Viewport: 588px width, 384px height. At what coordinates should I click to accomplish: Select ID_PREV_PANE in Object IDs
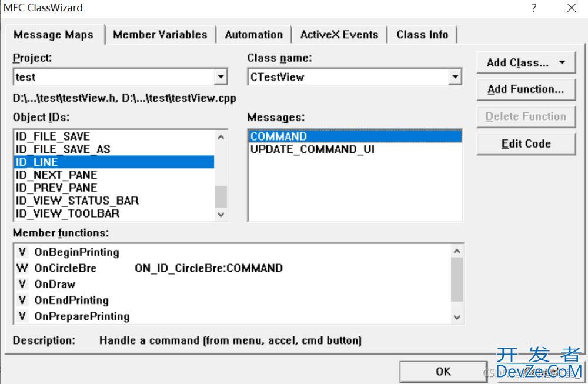coord(114,188)
